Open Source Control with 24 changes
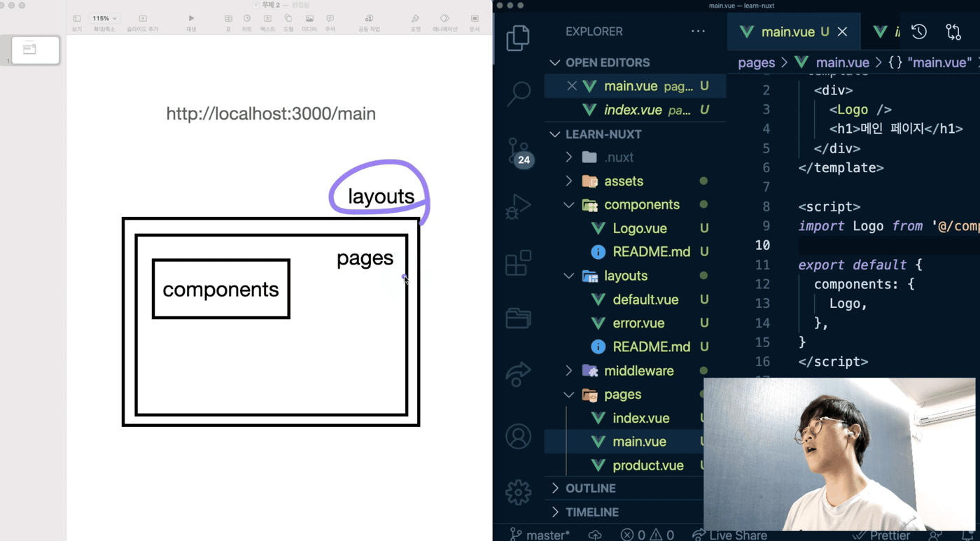 point(519,151)
